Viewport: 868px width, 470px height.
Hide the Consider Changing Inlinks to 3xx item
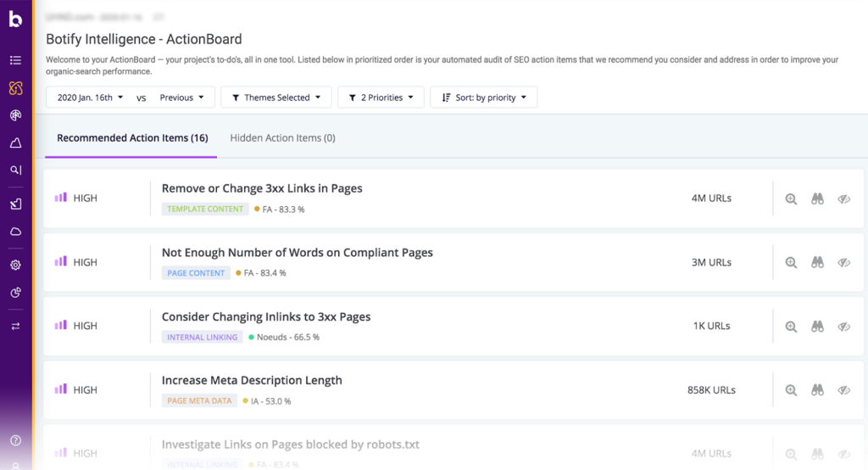coord(843,327)
